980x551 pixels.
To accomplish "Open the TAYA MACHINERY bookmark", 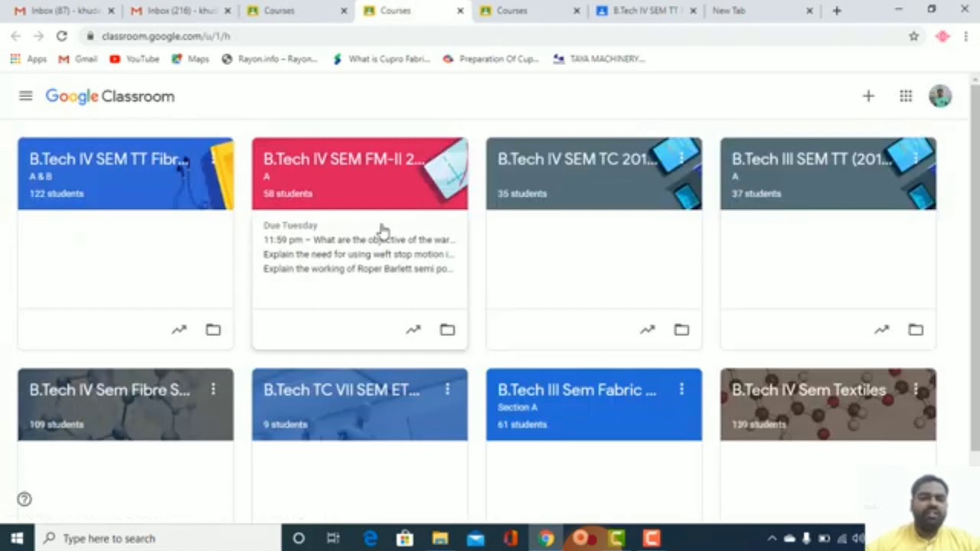I will point(599,59).
